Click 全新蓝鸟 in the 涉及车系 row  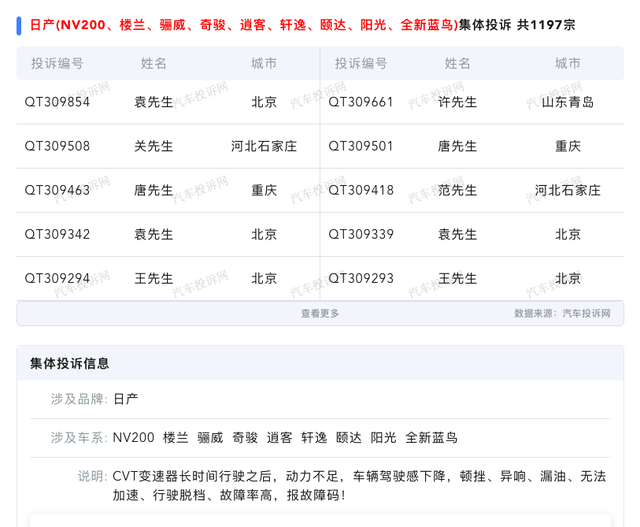point(431,438)
